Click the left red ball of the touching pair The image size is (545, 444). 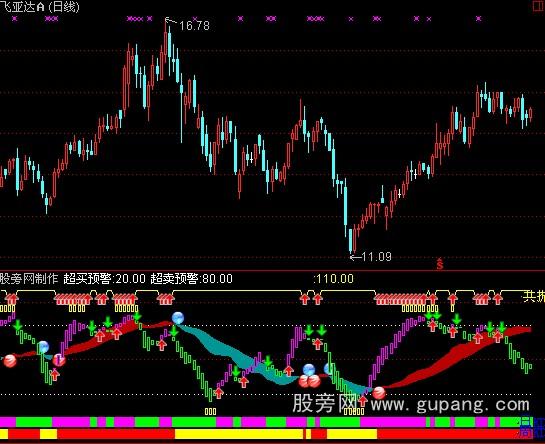tap(304, 381)
